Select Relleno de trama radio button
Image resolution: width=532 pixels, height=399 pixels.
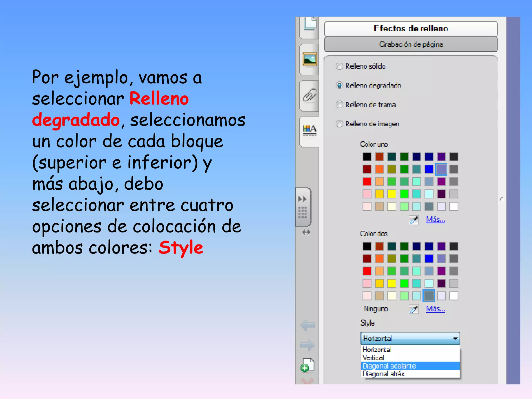pos(339,104)
